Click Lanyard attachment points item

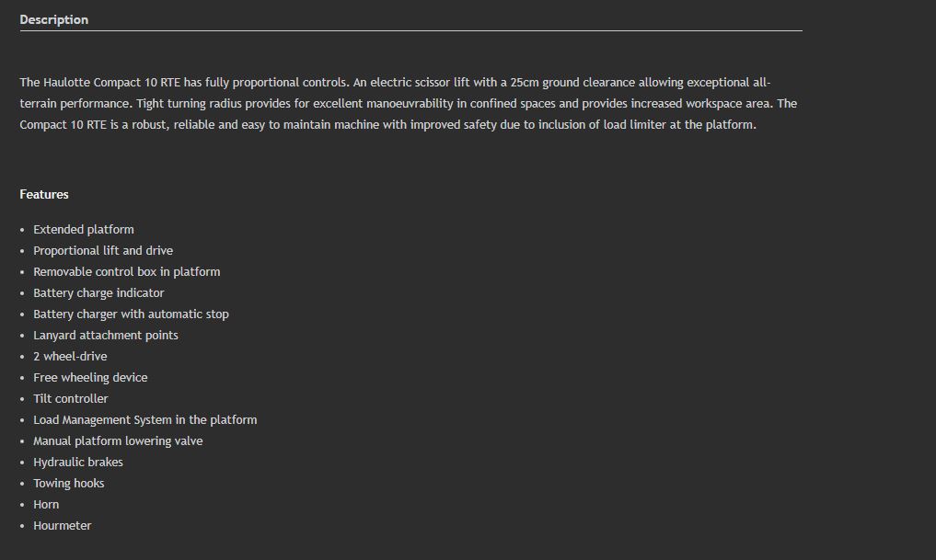(x=106, y=335)
